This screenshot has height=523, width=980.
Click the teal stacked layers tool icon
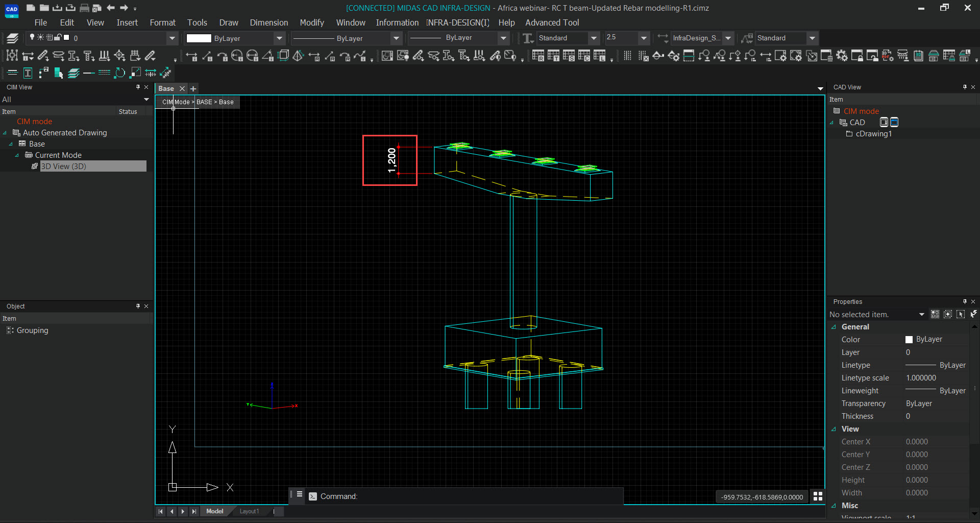pyautogui.click(x=73, y=73)
